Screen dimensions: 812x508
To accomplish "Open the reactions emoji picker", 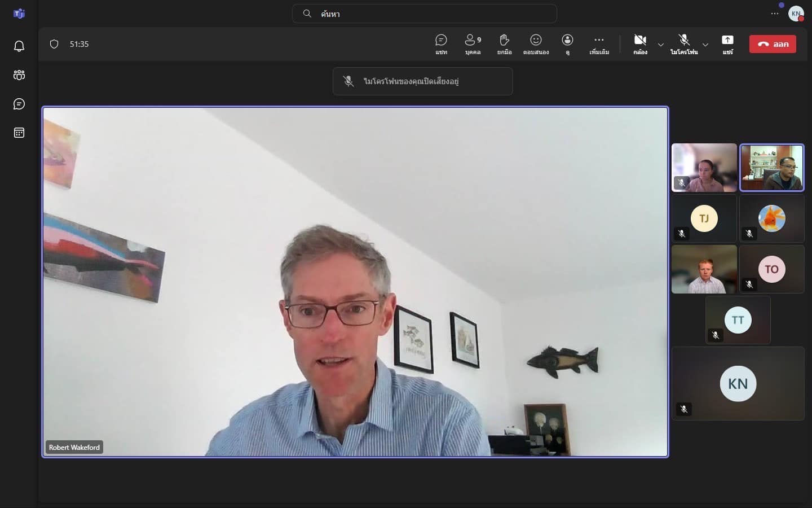I will tap(536, 44).
